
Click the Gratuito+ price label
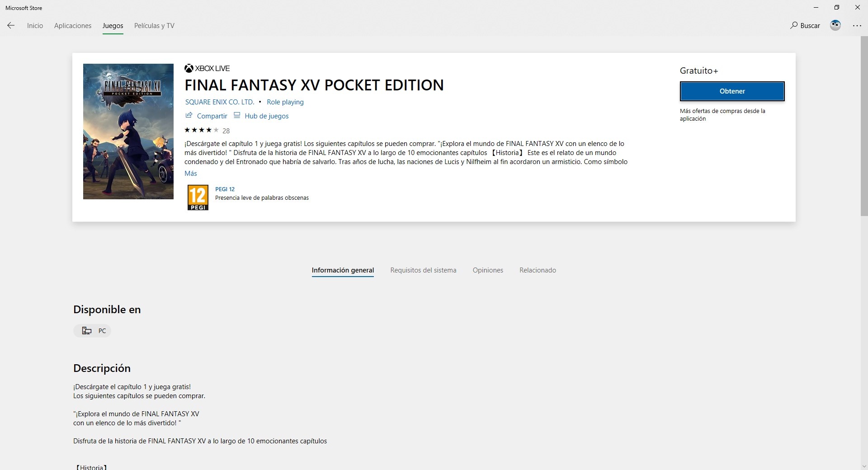(699, 71)
